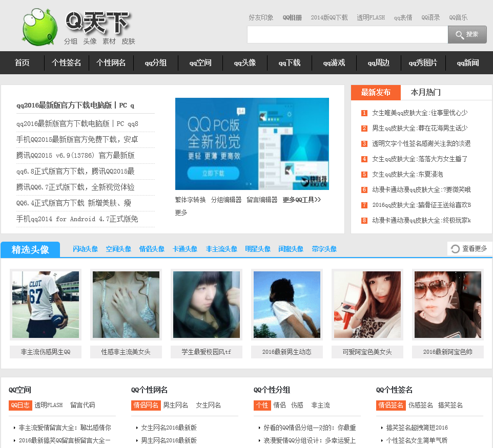Select the 情侣头像 category

152,249
